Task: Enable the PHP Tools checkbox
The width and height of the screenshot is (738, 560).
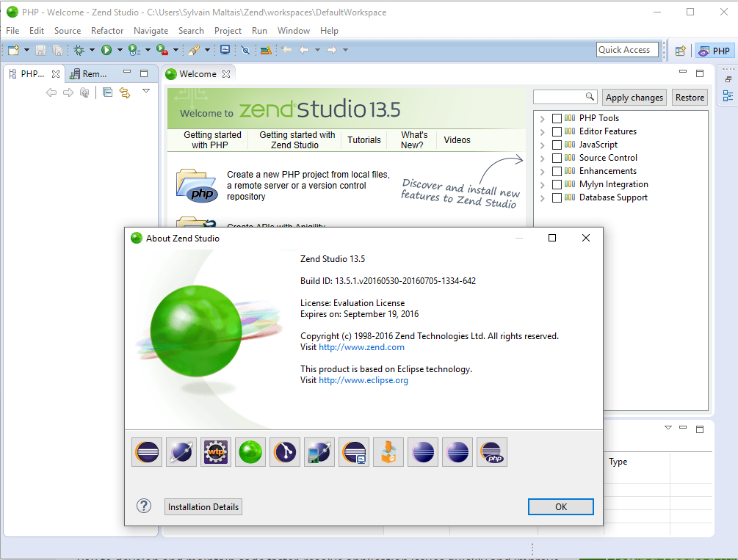Action: click(557, 118)
